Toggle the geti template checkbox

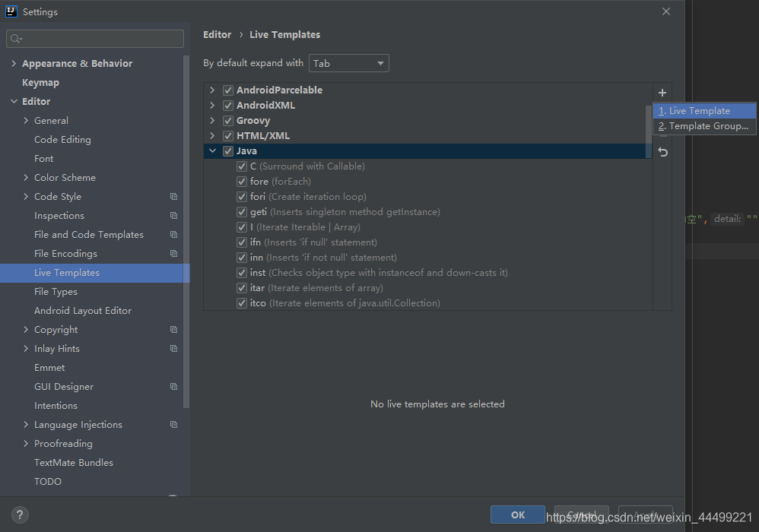tap(242, 212)
